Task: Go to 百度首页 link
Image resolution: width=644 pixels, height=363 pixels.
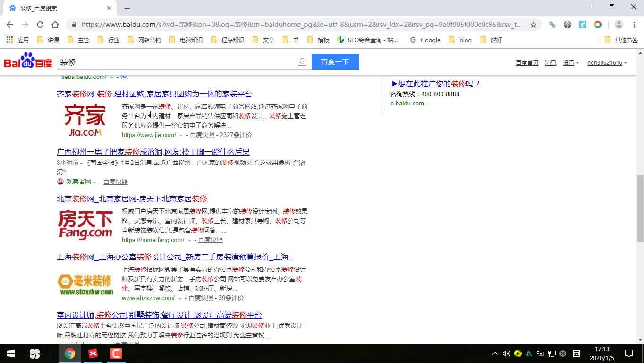Action: tap(527, 62)
